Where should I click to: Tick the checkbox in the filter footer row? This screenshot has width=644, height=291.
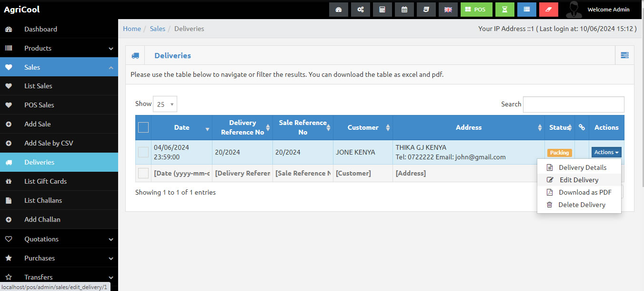(x=143, y=173)
